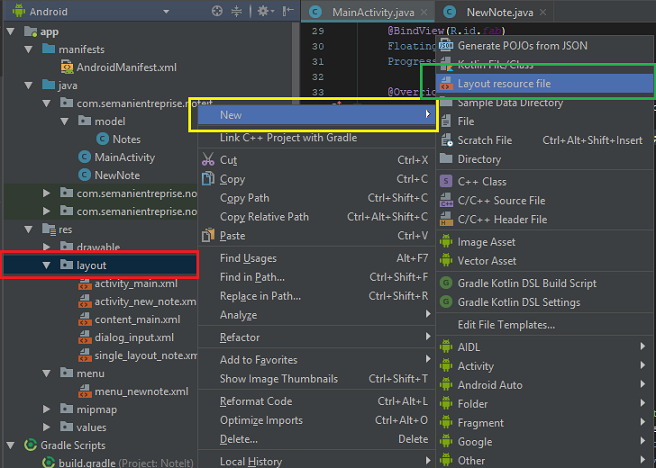Image resolution: width=656 pixels, height=468 pixels.
Task: Click the Google android icon
Action: 446,442
